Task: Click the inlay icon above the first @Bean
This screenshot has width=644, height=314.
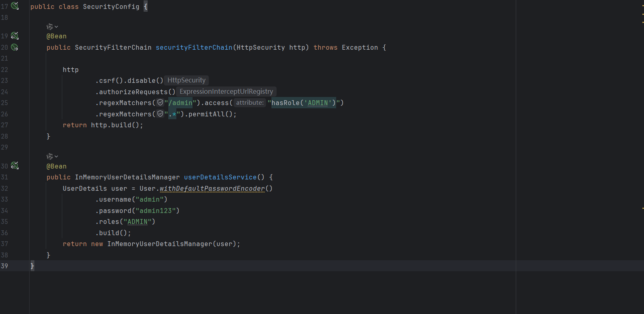Action: point(49,27)
